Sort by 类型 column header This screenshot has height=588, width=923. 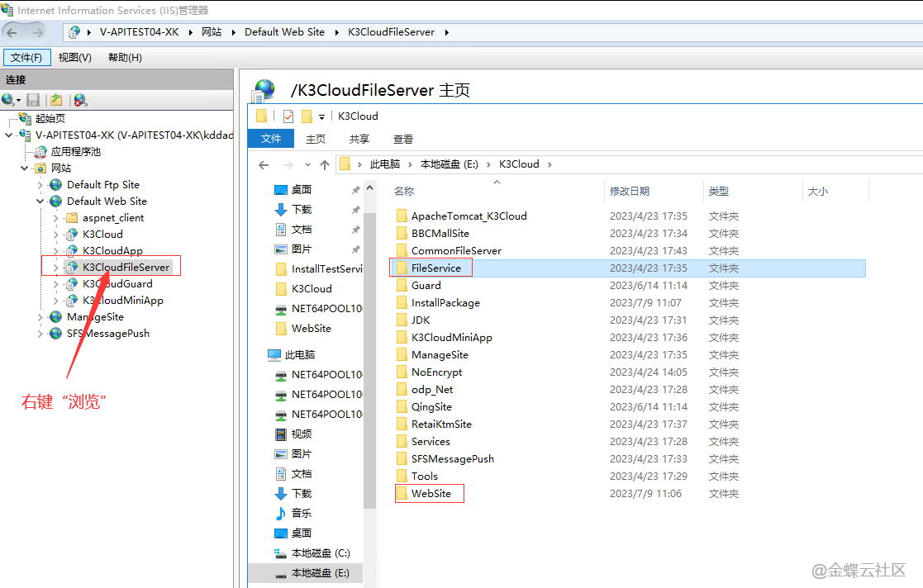click(719, 192)
